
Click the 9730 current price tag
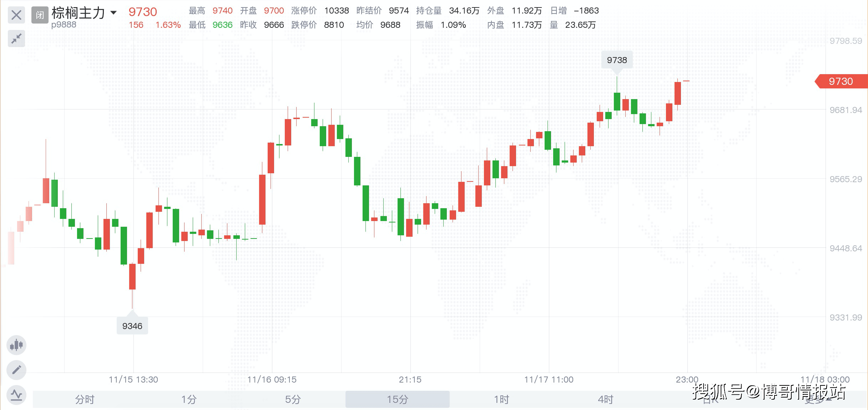pos(841,81)
